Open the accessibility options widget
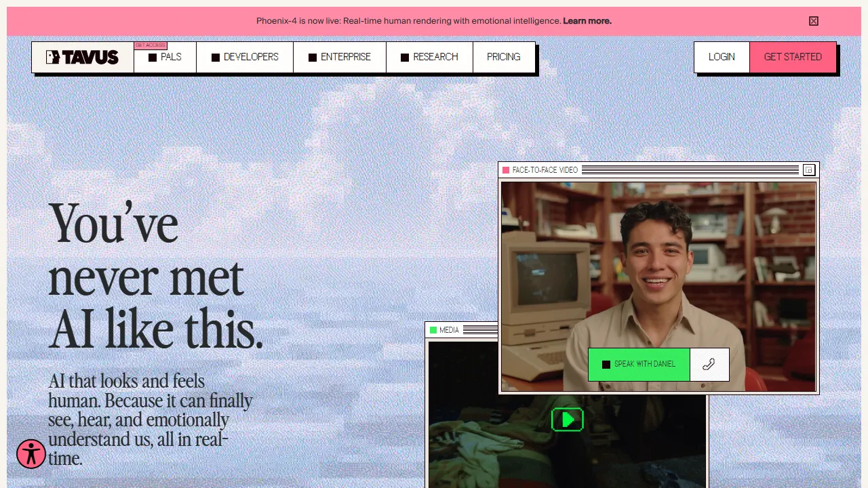The image size is (868, 488). click(31, 454)
